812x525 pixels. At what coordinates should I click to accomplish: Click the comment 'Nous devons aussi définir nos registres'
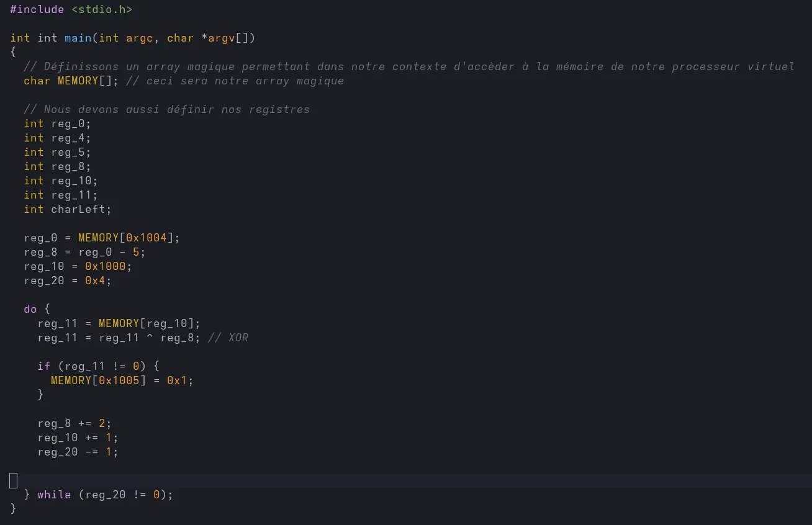[166, 109]
